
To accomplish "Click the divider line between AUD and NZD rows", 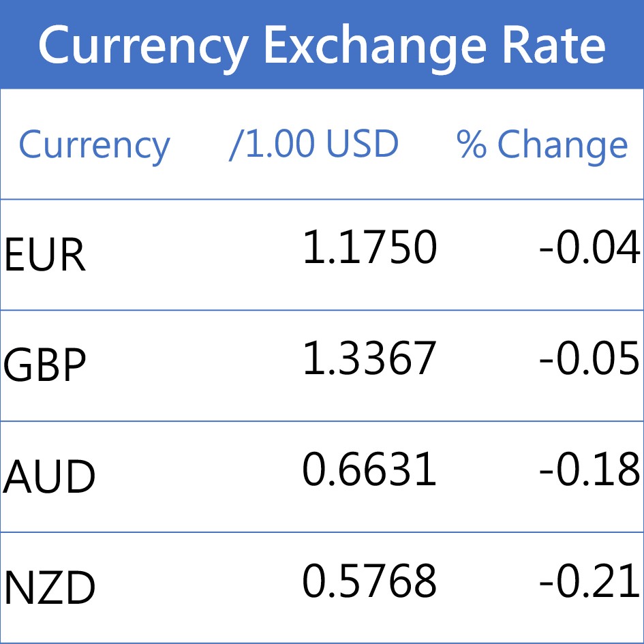I will (x=322, y=532).
